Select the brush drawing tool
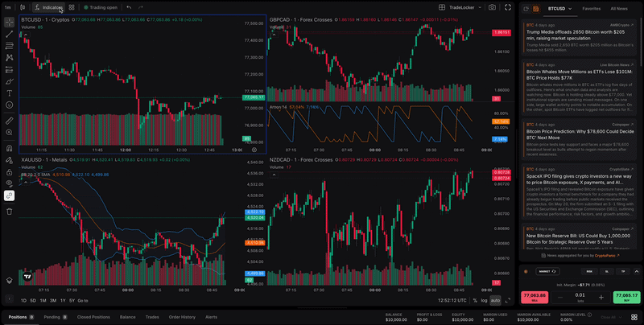The image size is (644, 325). pyautogui.click(x=10, y=82)
